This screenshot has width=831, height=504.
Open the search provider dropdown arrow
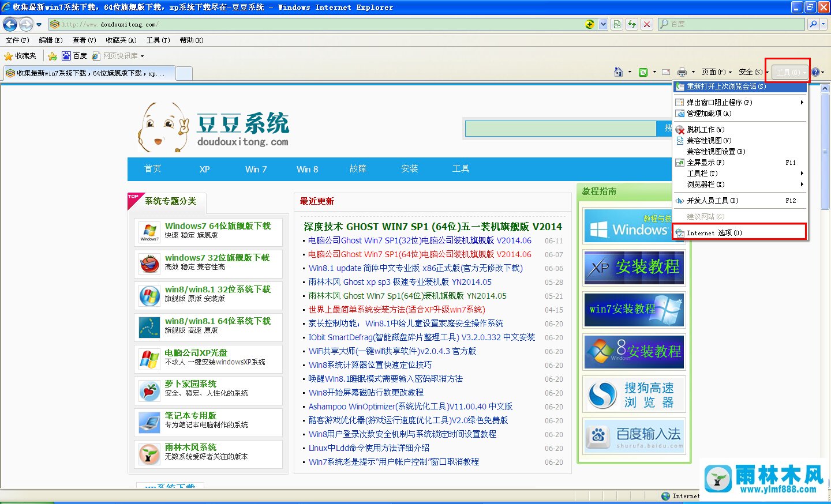point(823,24)
